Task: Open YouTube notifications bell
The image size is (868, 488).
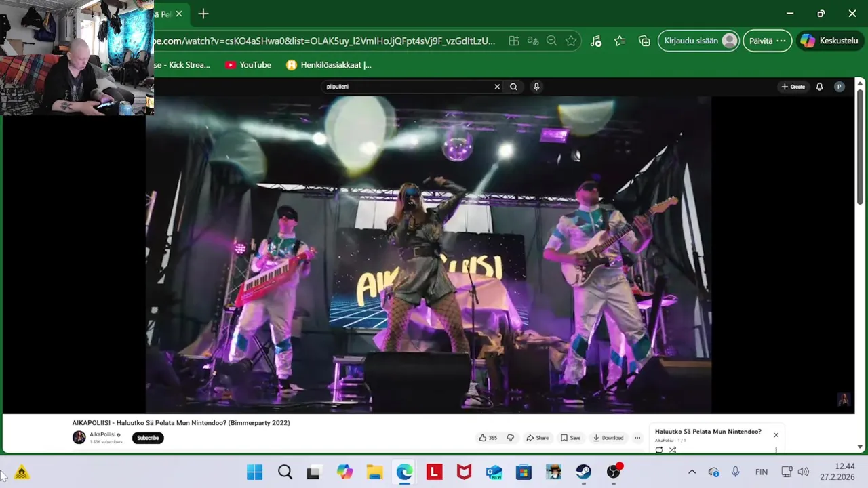Action: 819,87
